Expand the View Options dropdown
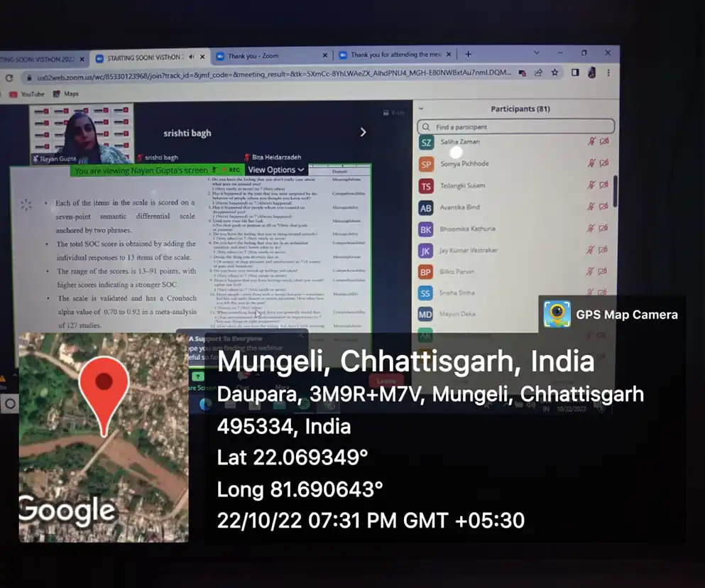Screen dimensions: 705x588 pos(276,170)
